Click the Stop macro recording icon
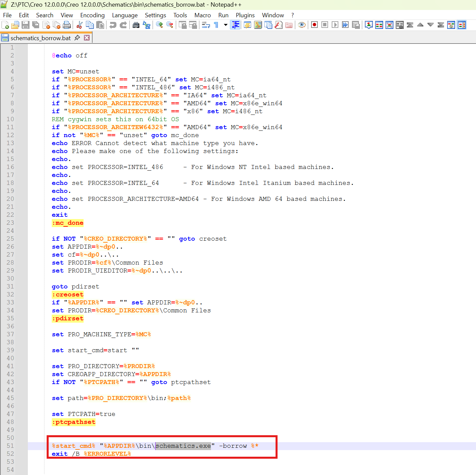 coord(325,25)
